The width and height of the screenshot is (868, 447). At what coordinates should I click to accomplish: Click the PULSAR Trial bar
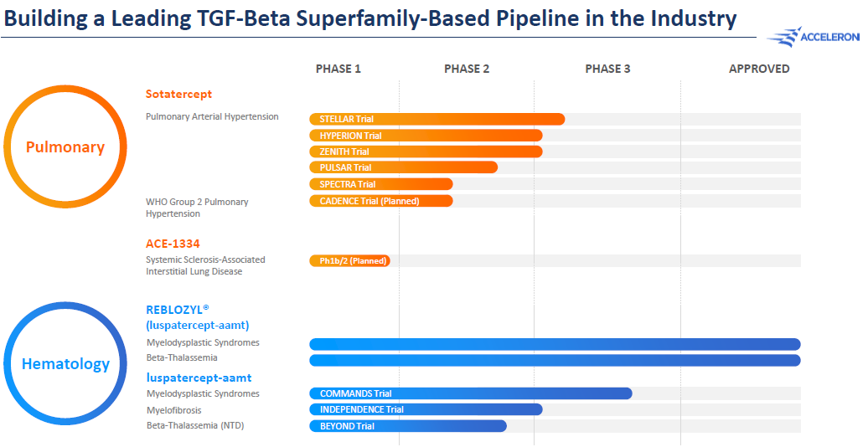point(403,167)
